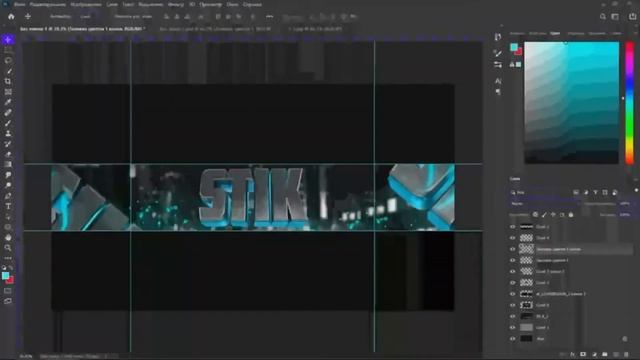Select the Brush tool
This screenshot has height=360, width=640.
pos(8,123)
